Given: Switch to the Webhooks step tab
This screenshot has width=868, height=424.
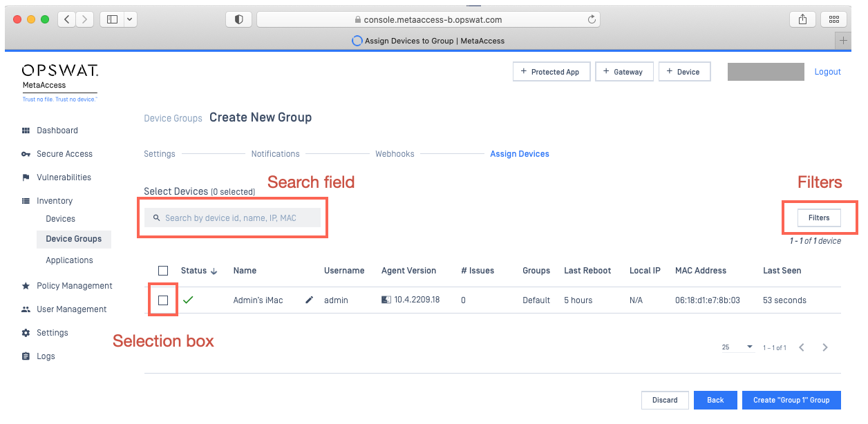Looking at the screenshot, I should click(x=395, y=154).
